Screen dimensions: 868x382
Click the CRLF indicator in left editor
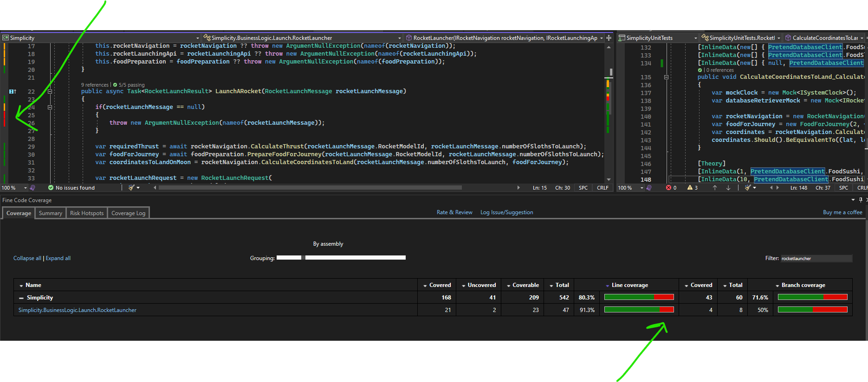pos(602,188)
